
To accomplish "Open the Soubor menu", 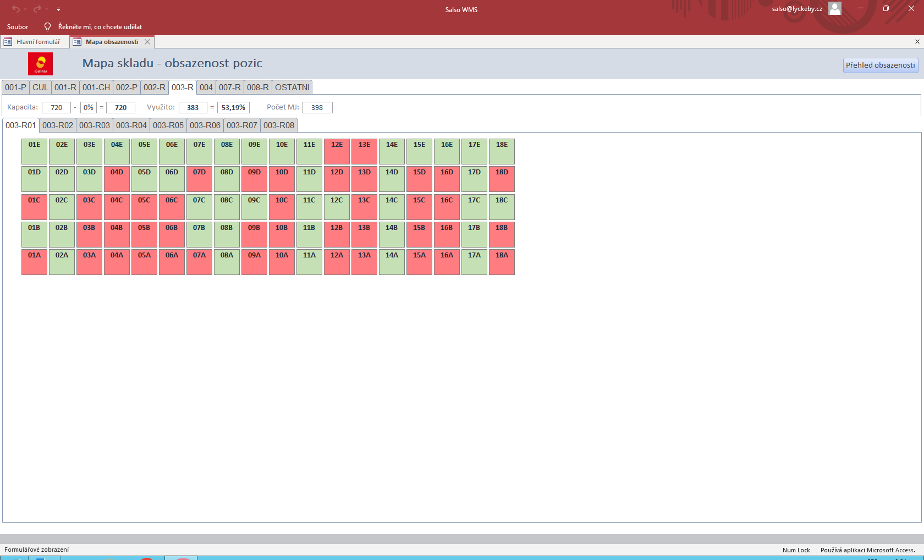I will tap(18, 27).
